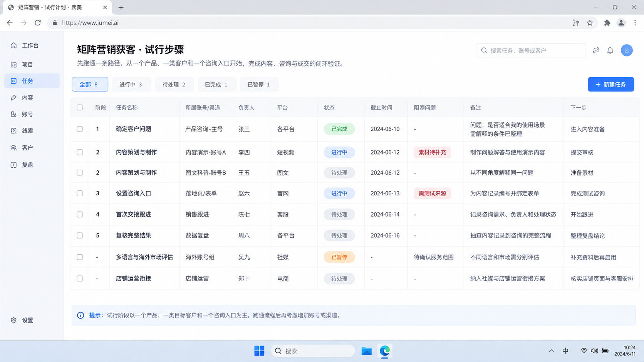This screenshot has height=362, width=644.
Task: Click the notification bell icon
Action: [x=610, y=50]
